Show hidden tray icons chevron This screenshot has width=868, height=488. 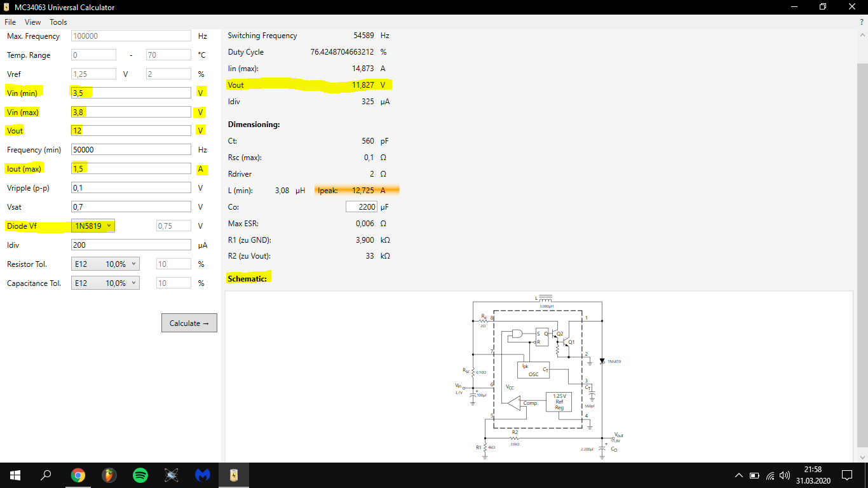[x=738, y=475]
